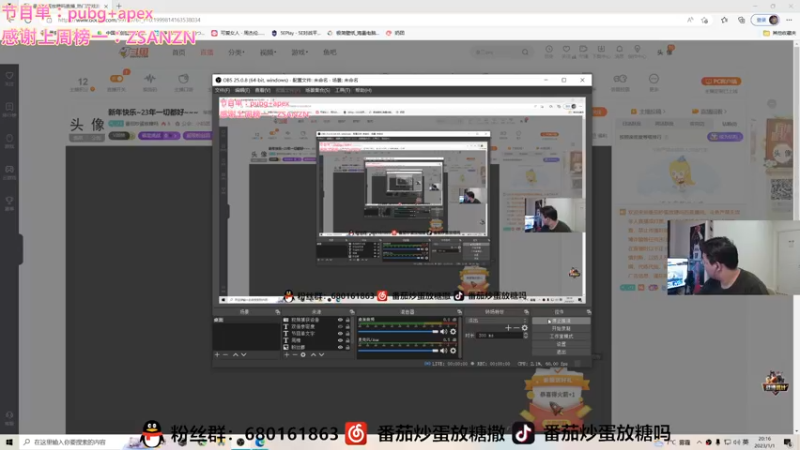Open 设置 settings button in OBS Controls
Image resolution: width=800 pixels, height=450 pixels.
[x=561, y=344]
